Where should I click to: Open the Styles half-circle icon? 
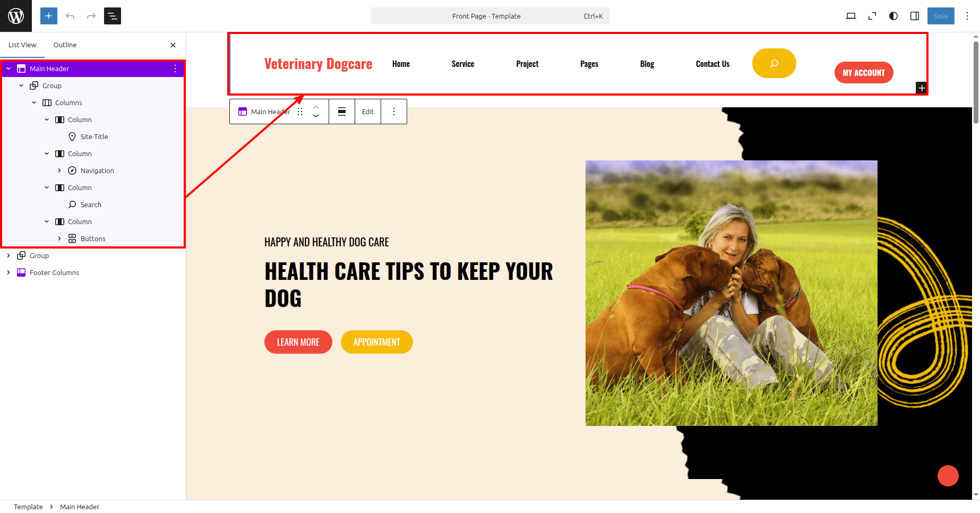click(x=893, y=16)
